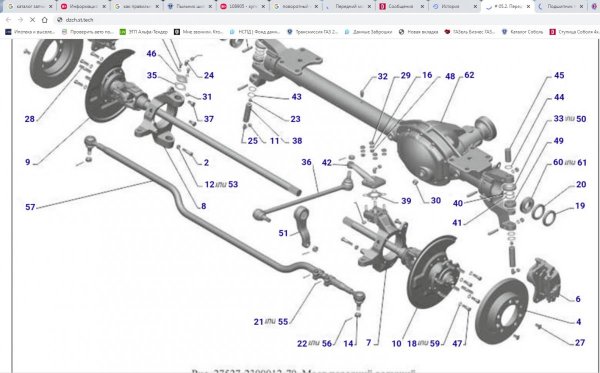
Task: Click part number 39 label
Action: pos(406,201)
